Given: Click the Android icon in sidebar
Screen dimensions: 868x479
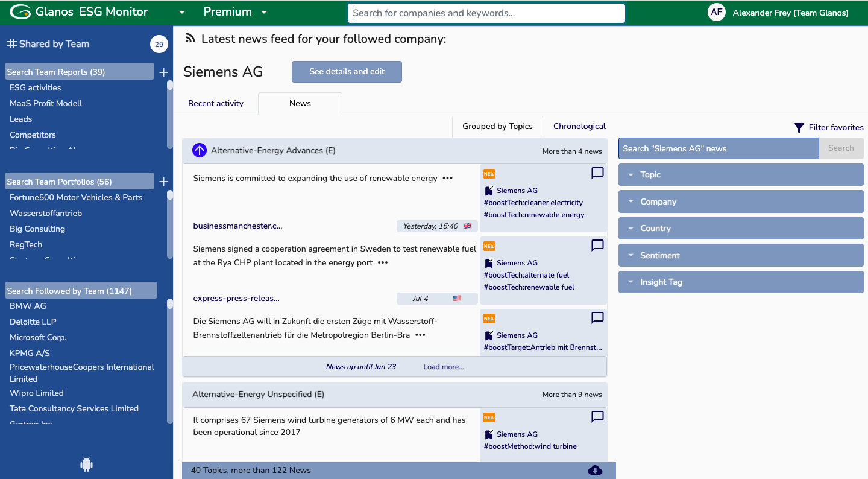Looking at the screenshot, I should (x=86, y=465).
